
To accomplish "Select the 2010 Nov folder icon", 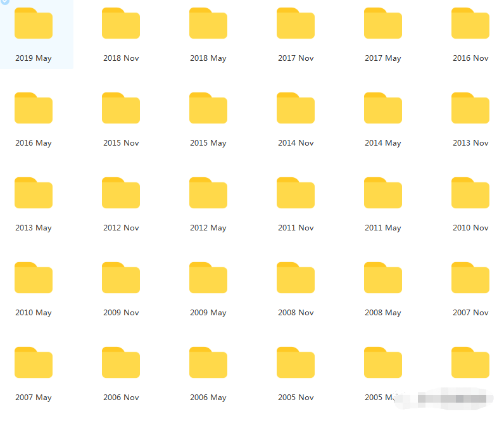I will (470, 193).
